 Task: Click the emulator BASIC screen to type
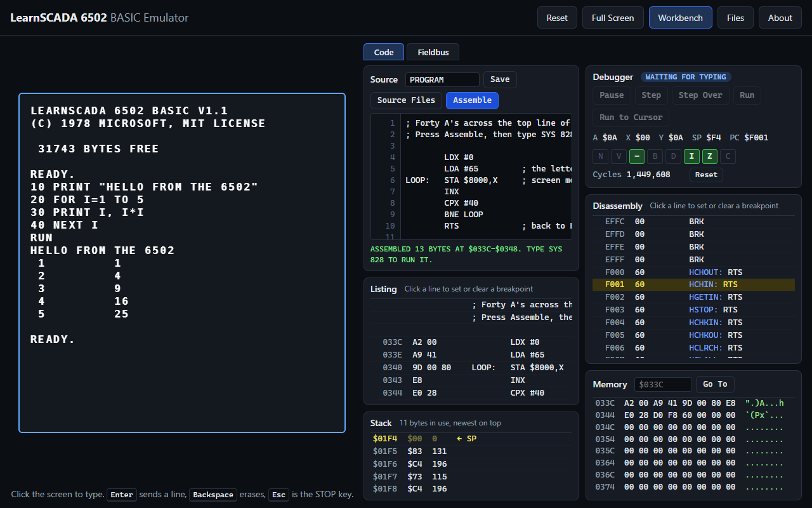pos(182,263)
